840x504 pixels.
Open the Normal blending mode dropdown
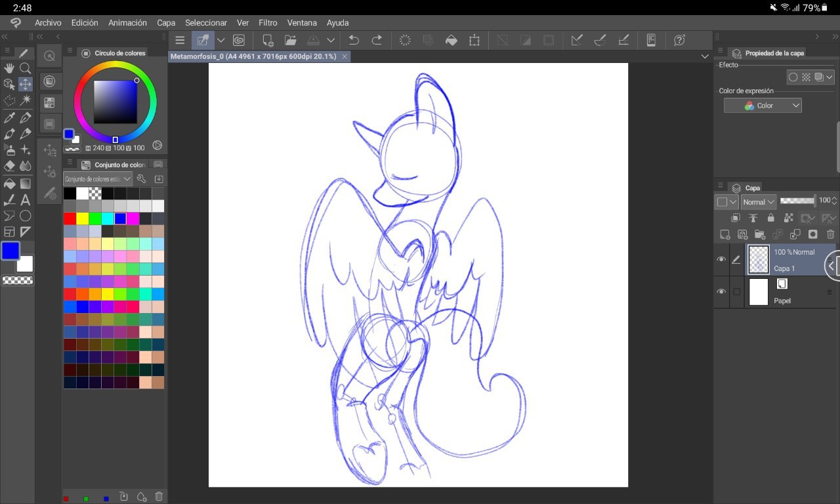(759, 201)
